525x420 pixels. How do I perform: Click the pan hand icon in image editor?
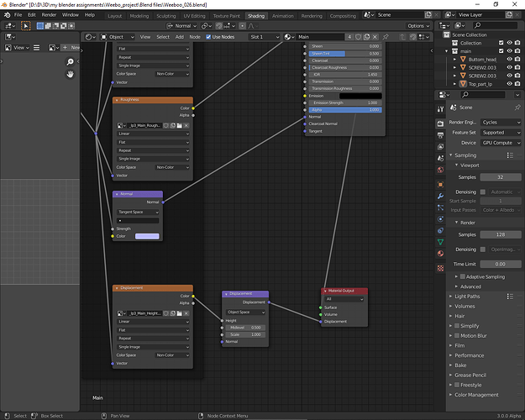[x=70, y=75]
